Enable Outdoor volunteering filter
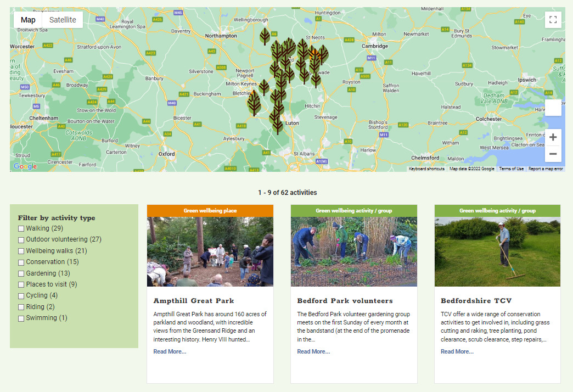The height and width of the screenshot is (392, 573). (x=21, y=240)
